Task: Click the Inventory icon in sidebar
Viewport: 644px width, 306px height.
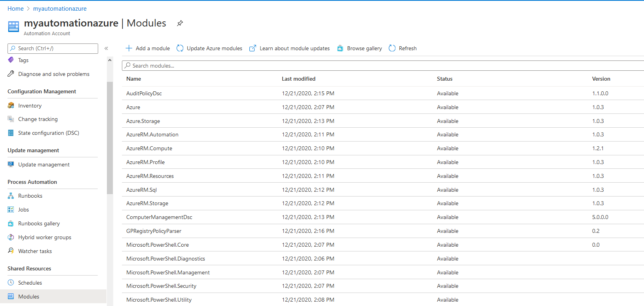Action: click(x=11, y=106)
